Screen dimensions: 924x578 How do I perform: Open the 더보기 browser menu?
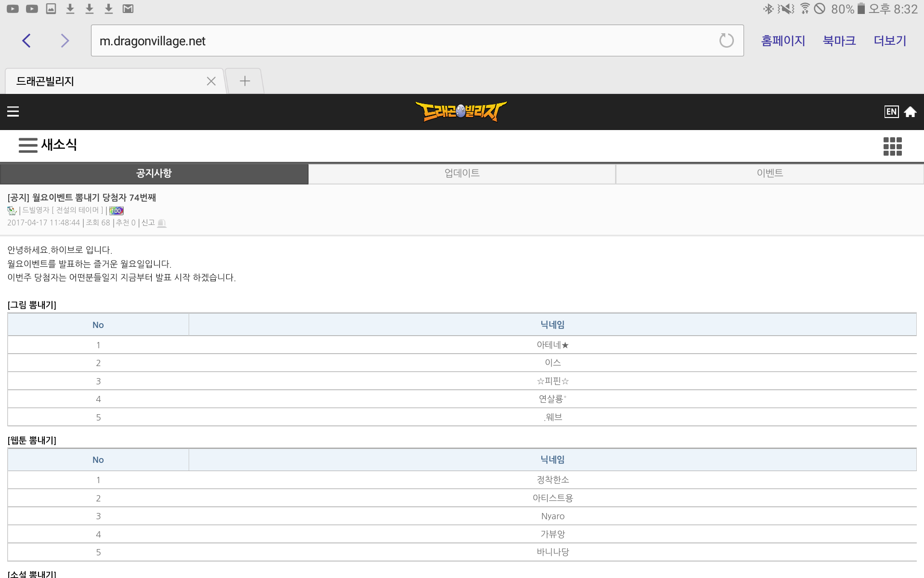tap(890, 41)
